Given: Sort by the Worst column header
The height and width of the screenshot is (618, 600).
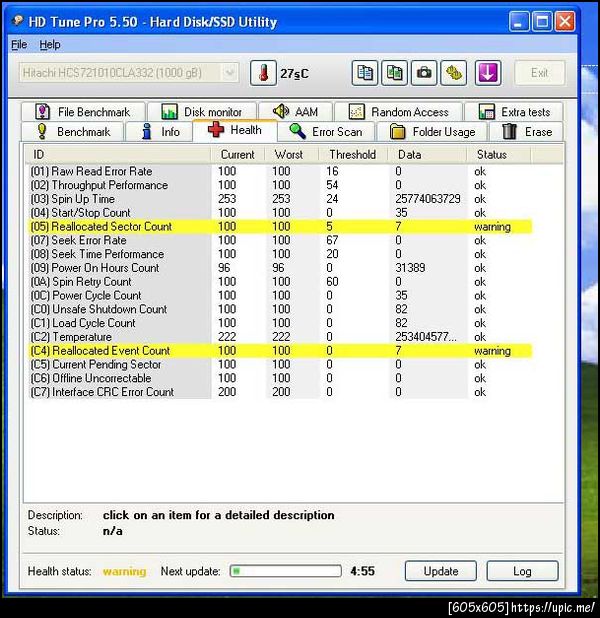Looking at the screenshot, I should (291, 154).
